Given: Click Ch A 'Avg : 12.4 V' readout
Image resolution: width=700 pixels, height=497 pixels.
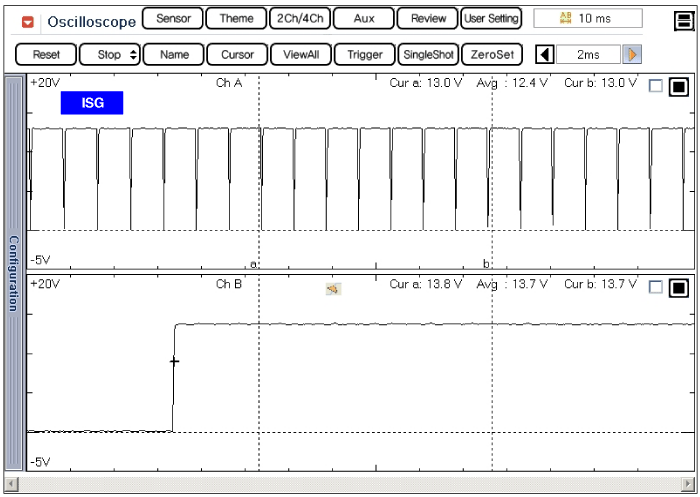Looking at the screenshot, I should 512,83.
